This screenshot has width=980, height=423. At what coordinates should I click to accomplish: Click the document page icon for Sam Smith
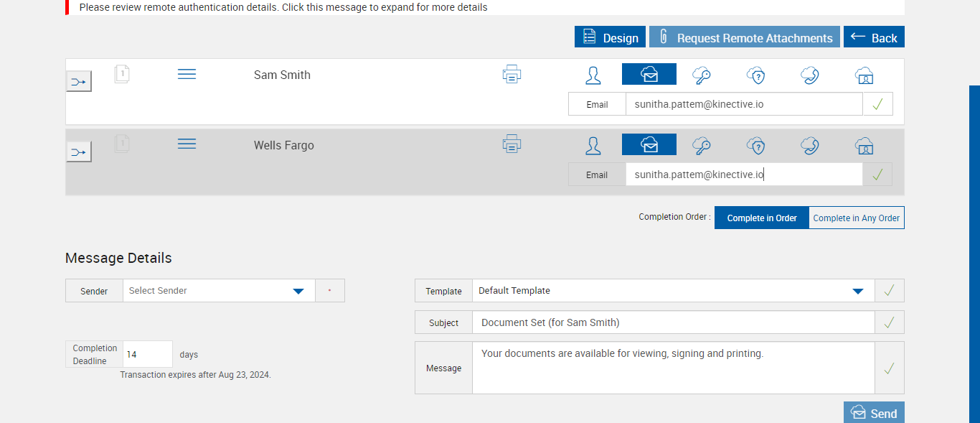122,74
